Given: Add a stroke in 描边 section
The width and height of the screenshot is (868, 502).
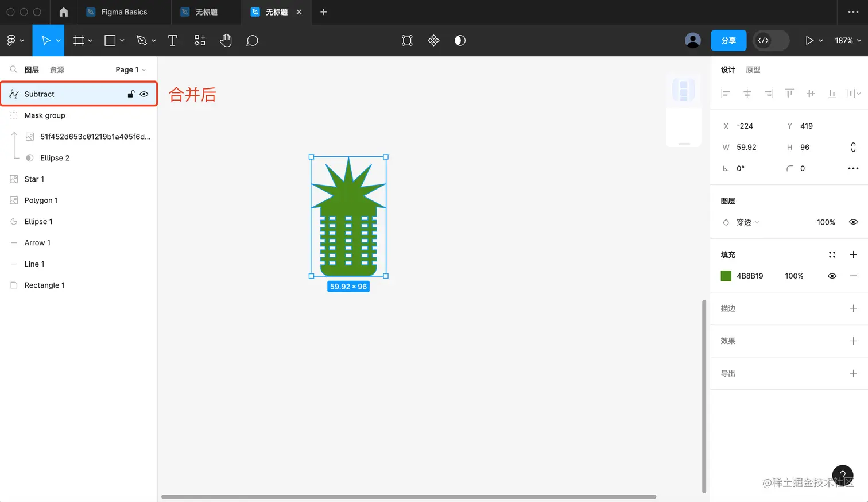Looking at the screenshot, I should coord(853,308).
